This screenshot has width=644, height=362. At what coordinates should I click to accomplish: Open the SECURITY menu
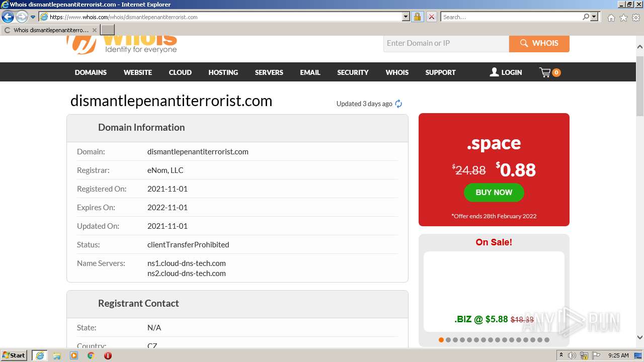[x=353, y=72]
